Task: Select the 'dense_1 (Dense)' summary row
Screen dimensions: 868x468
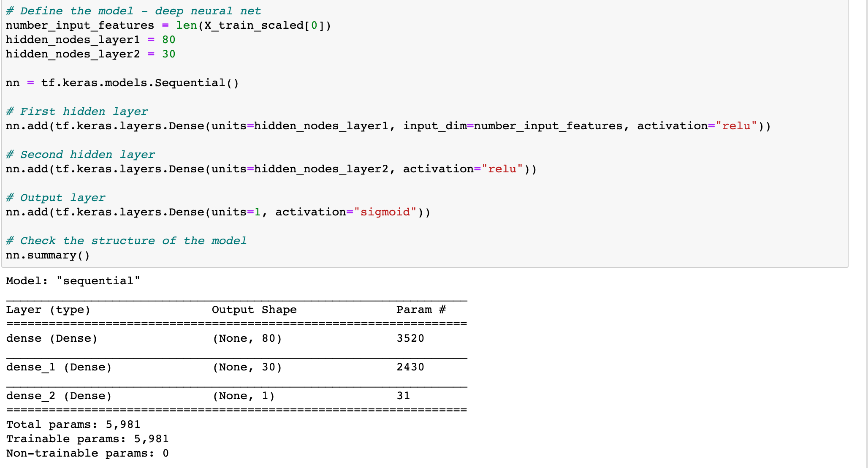Action: point(58,367)
